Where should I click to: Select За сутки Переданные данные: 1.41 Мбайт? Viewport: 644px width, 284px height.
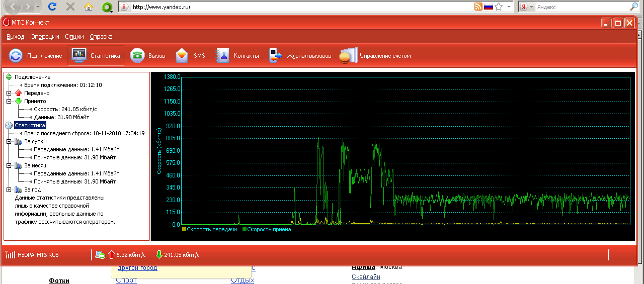coord(76,149)
